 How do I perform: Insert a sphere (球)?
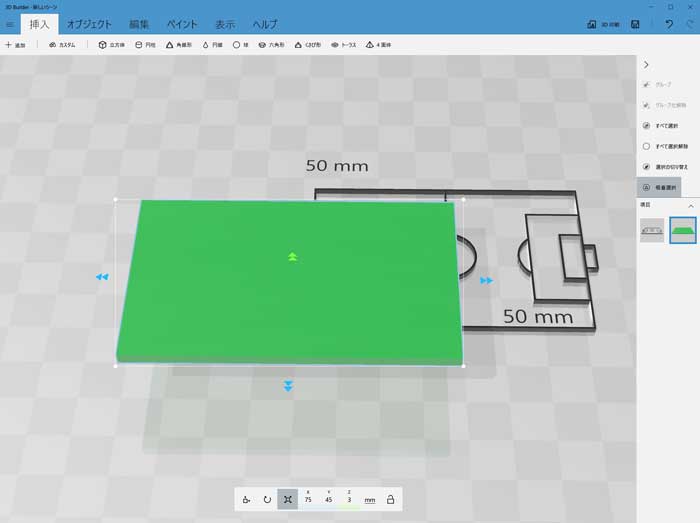pyautogui.click(x=241, y=45)
